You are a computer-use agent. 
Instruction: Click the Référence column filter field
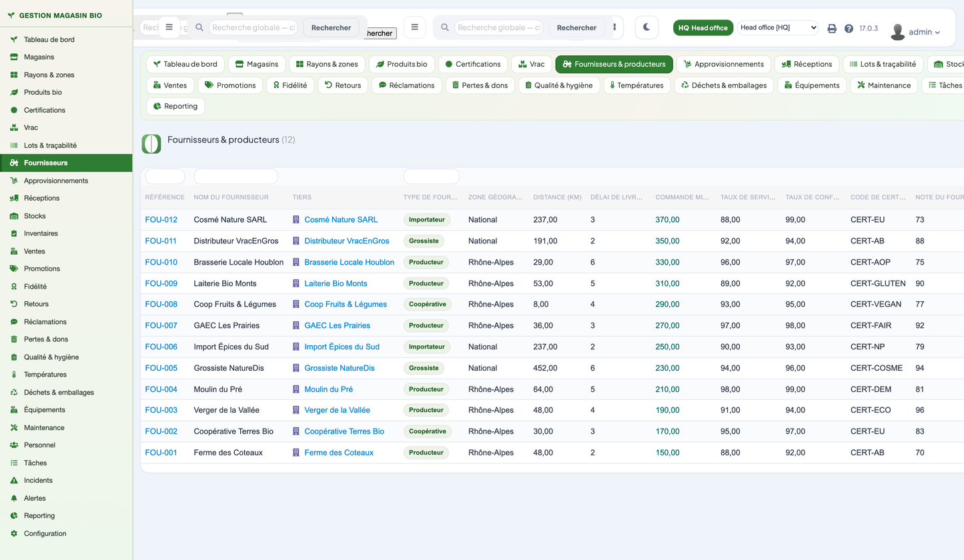(x=165, y=177)
